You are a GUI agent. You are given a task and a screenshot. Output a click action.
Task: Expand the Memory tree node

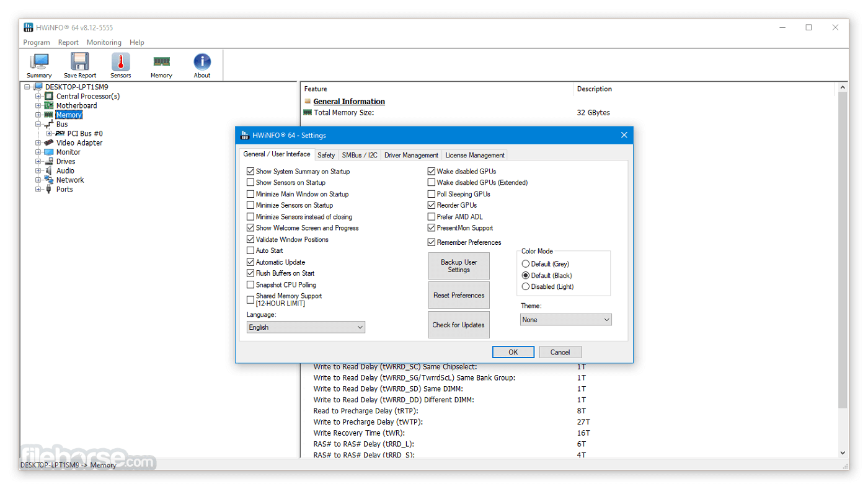(38, 115)
